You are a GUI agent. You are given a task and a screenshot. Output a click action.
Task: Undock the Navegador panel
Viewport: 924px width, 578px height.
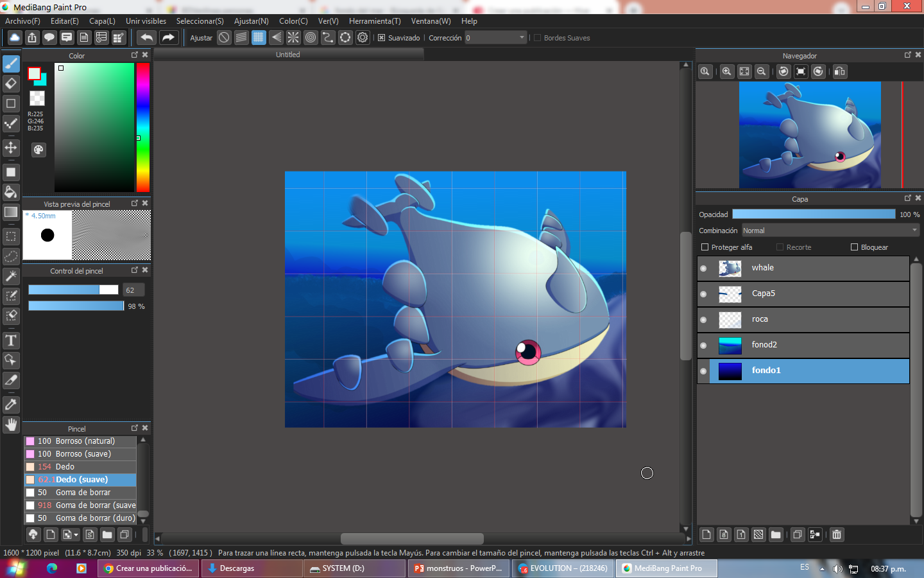coord(908,55)
